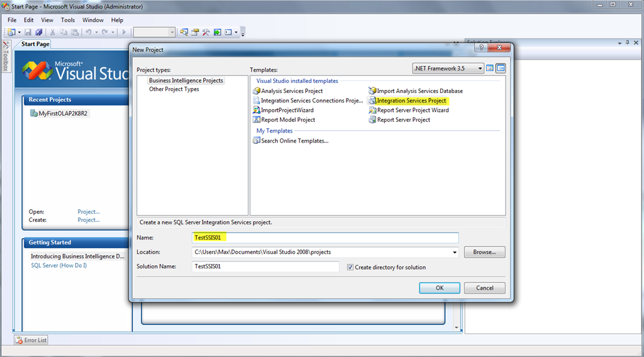Click the Open Project... link

89,212
